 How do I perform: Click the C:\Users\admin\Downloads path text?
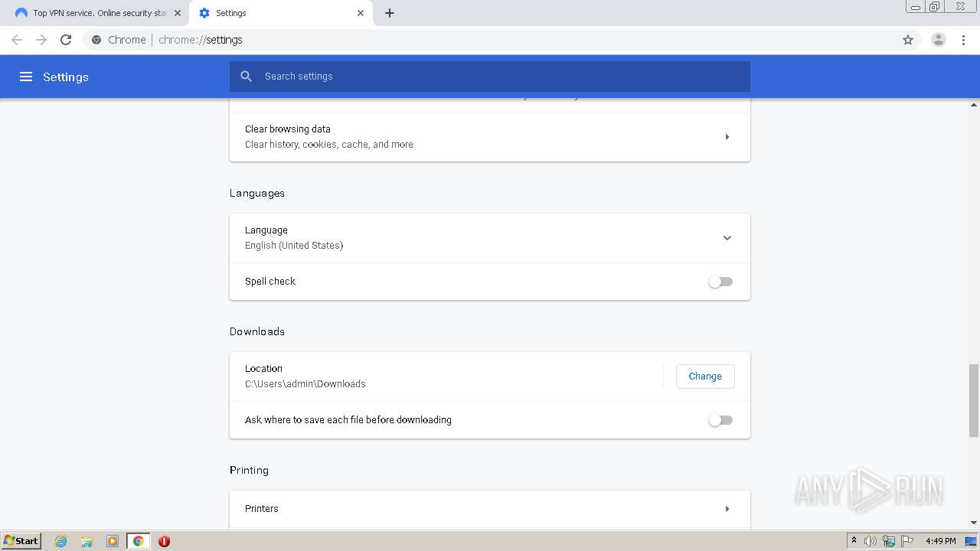tap(305, 384)
